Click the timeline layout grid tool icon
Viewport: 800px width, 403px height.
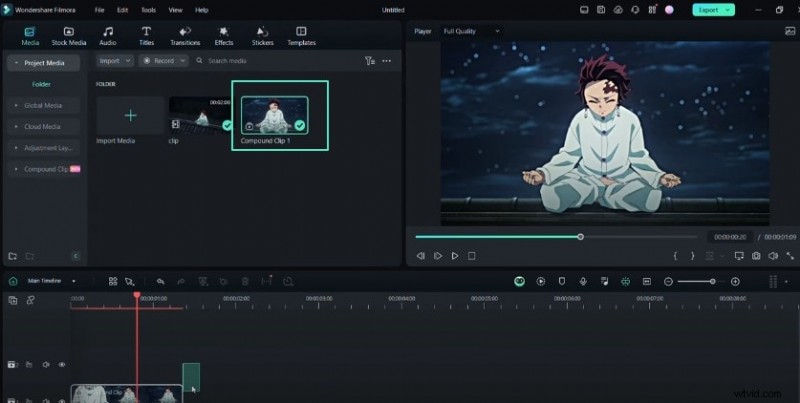pos(113,281)
